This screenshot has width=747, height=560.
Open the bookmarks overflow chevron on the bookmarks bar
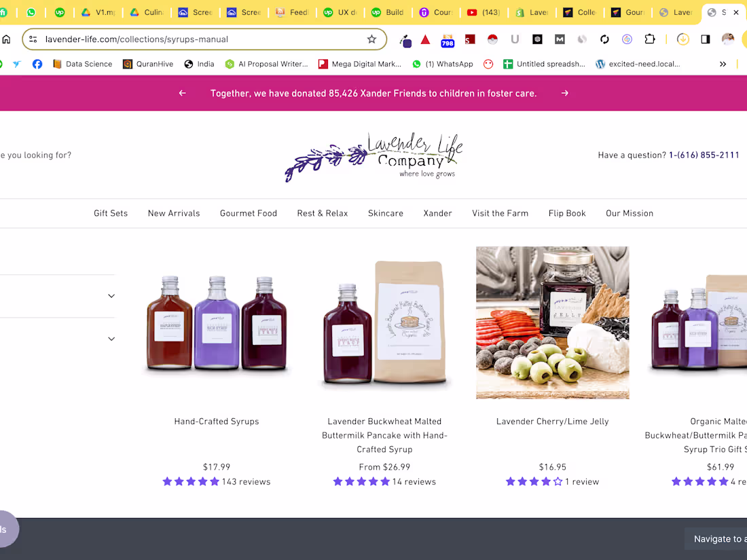[x=723, y=64]
